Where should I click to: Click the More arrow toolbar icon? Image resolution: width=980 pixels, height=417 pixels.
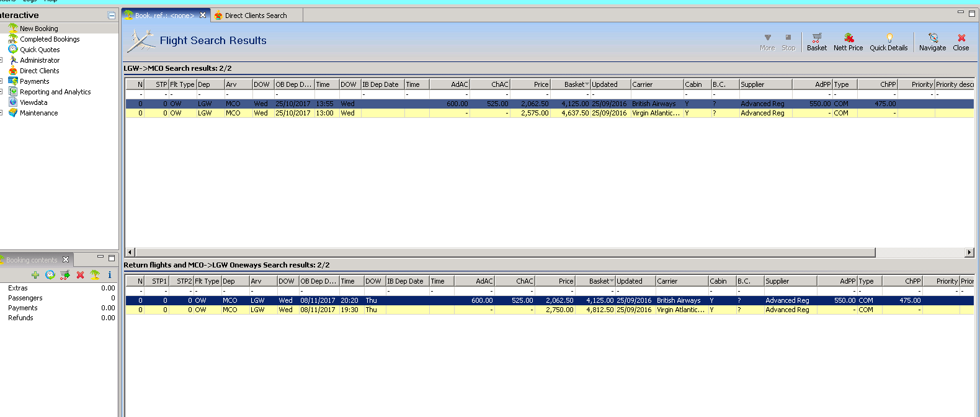click(x=767, y=42)
